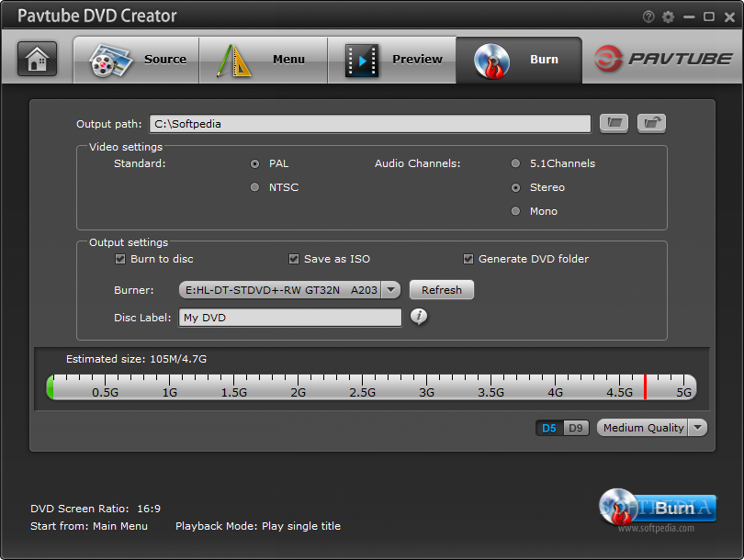Open the output folder icon
Screen dimensions: 744x560
[x=651, y=123]
